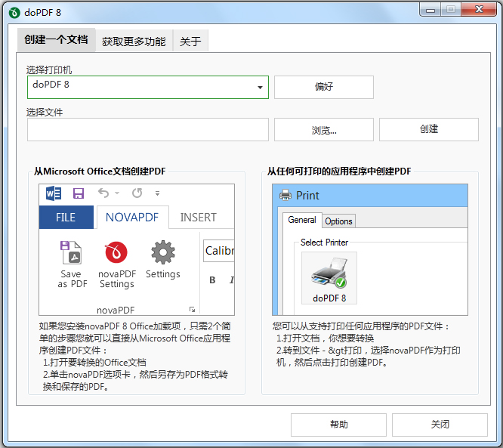Click the INSERT ribbon tab
Image resolution: width=503 pixels, height=448 pixels.
[198, 218]
